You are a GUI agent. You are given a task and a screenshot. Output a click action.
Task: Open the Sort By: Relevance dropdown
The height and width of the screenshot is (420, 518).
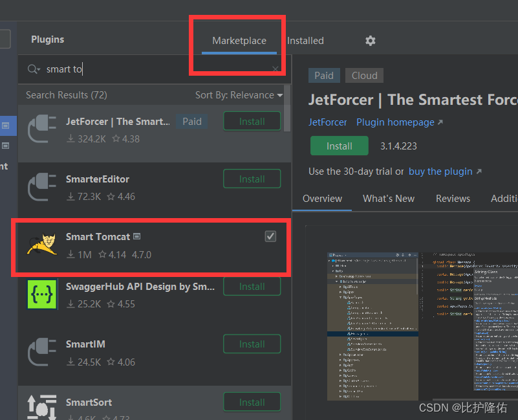239,95
